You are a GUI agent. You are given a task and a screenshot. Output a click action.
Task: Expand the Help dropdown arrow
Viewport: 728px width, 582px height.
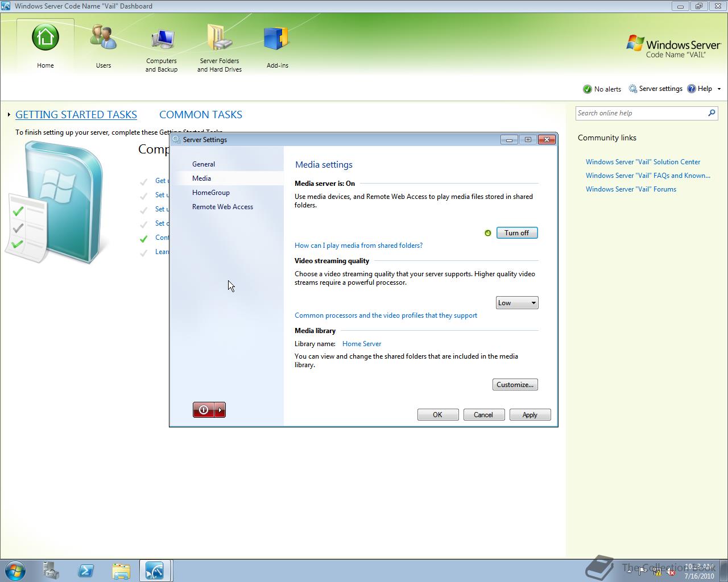[719, 89]
